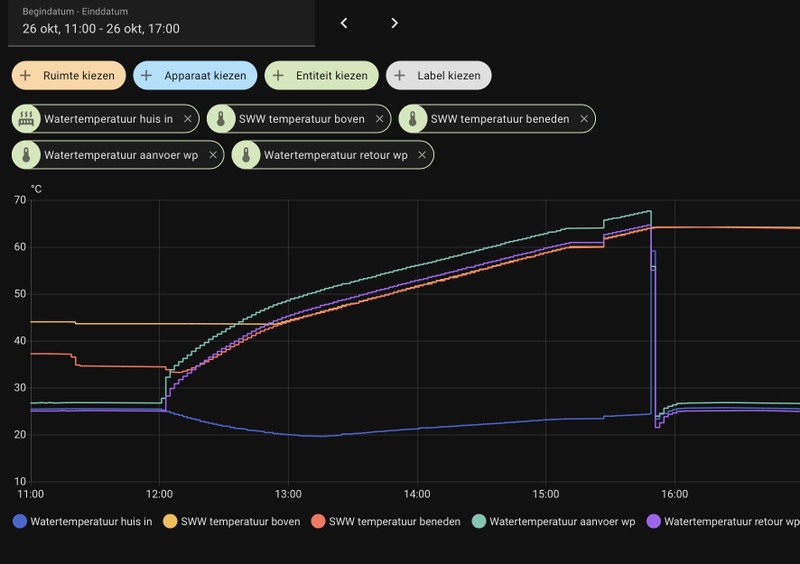
Task: Remove Watertemperatuur huis in chip
Action: 187,119
